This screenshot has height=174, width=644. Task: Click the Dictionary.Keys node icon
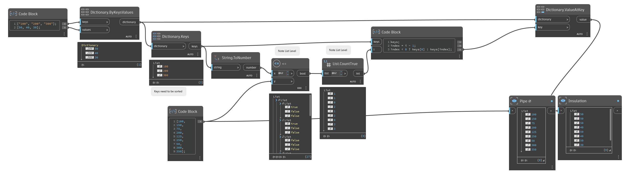click(156, 36)
